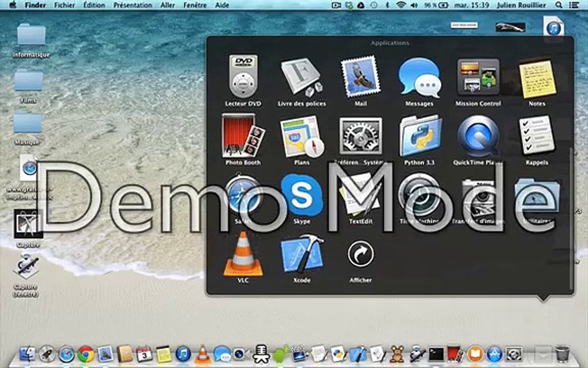
Task: Open Bluetooth status in menu bar
Action: tap(388, 5)
